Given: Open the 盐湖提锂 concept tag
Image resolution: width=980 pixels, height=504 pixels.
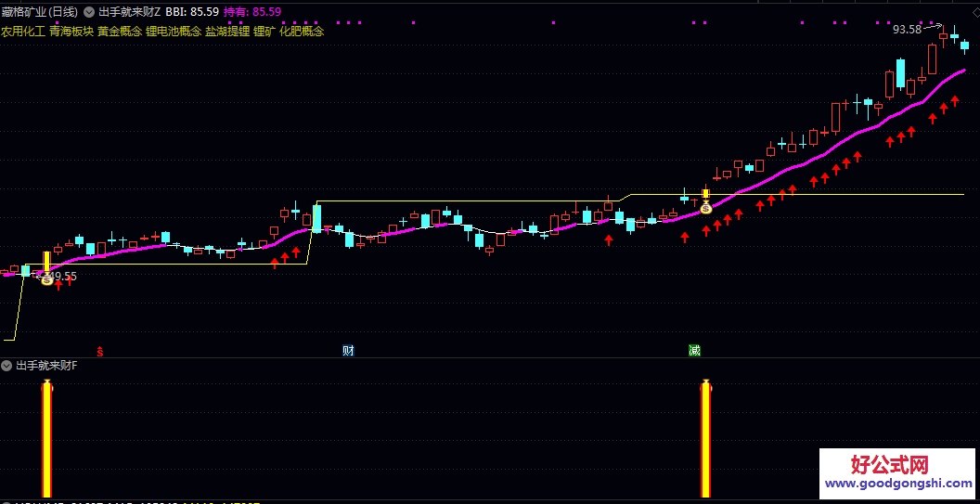Looking at the screenshot, I should pyautogui.click(x=227, y=32).
